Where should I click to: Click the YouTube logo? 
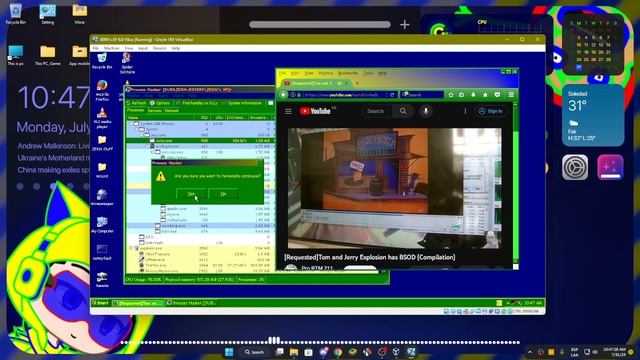(x=315, y=111)
